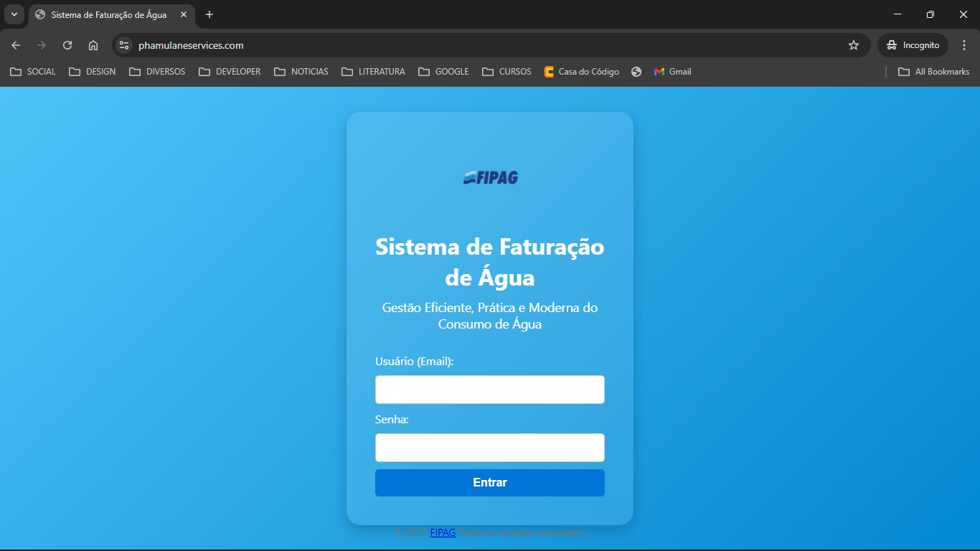980x551 pixels.
Task: Click the Incognito profile button
Action: pos(913,45)
